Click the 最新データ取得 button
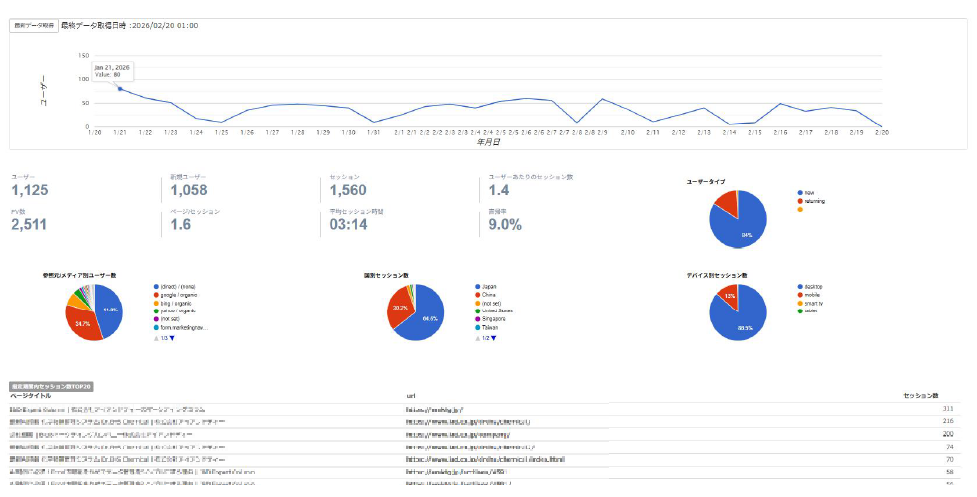The image size is (977, 497). click(32, 24)
